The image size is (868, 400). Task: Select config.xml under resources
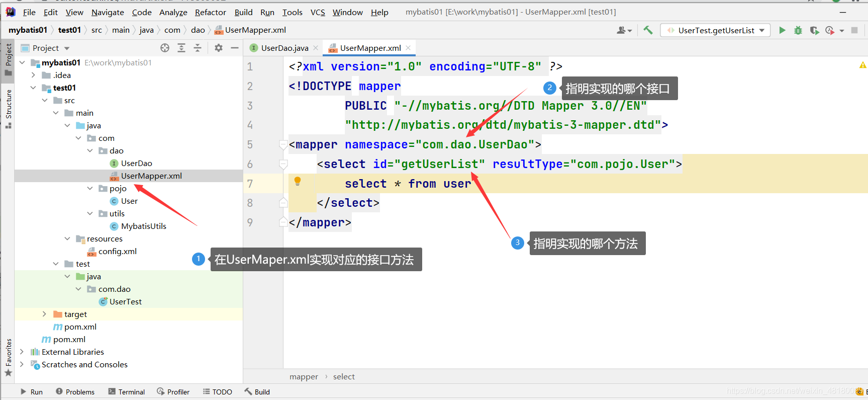(x=117, y=251)
